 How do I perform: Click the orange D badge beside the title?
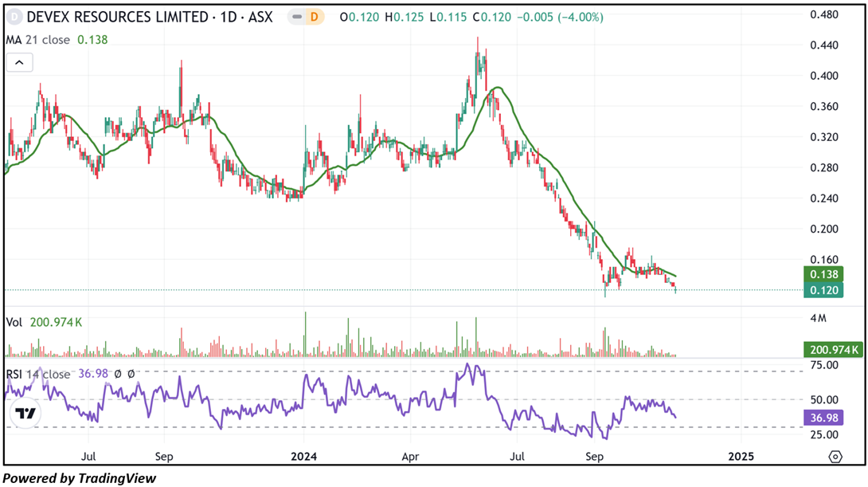pos(314,18)
